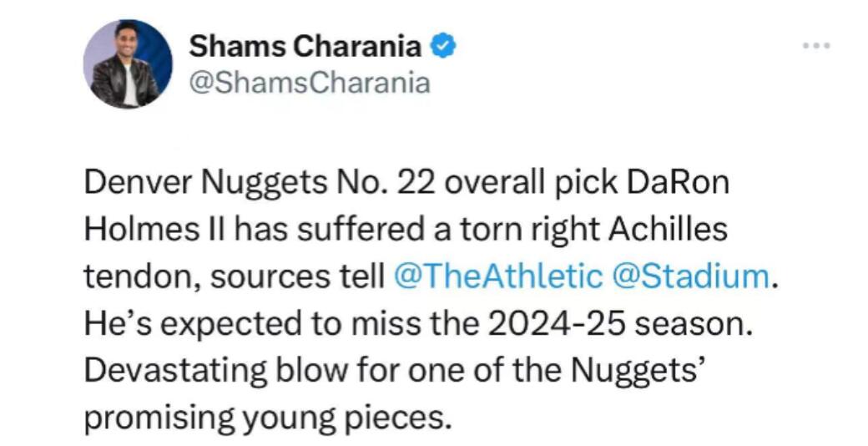Image resolution: width=868 pixels, height=446 pixels.
Task: Open the @TheAthletic mention link
Action: 496,276
